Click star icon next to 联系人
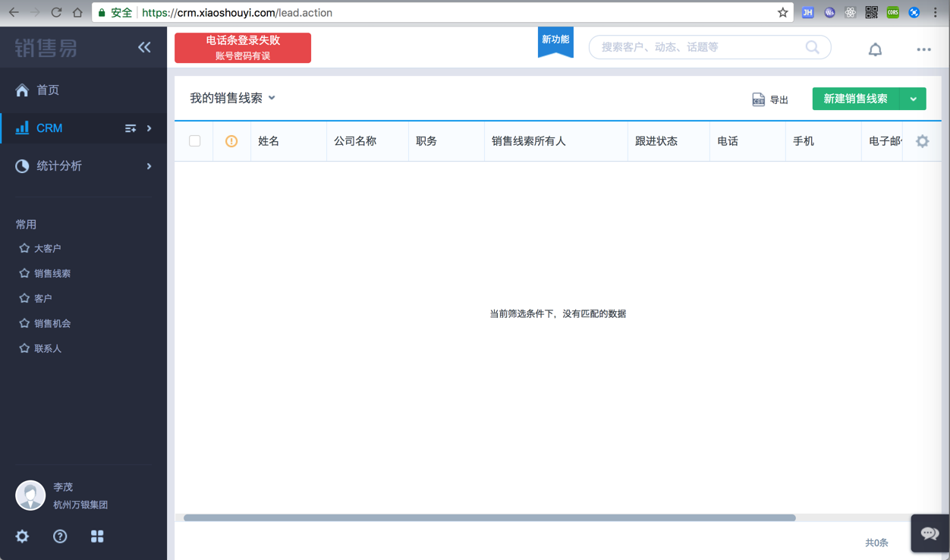This screenshot has width=950, height=560. point(24,348)
